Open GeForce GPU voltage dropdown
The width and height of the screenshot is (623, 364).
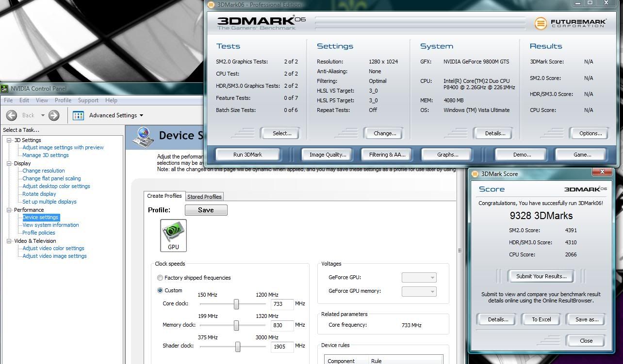click(419, 278)
